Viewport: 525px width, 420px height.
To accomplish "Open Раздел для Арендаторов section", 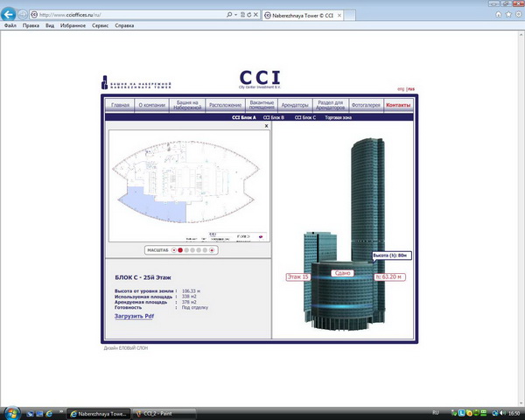I will [330, 105].
